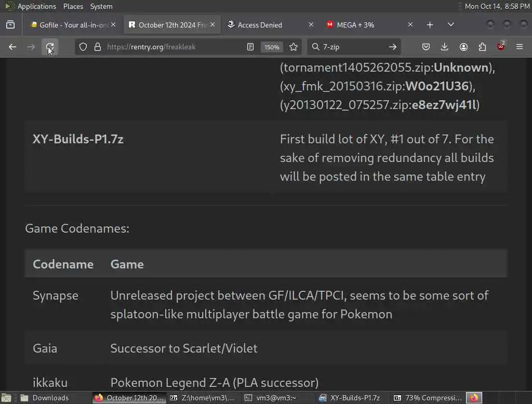532x404 pixels.
Task: Submit the 7-zip search arrow
Action: 393,47
